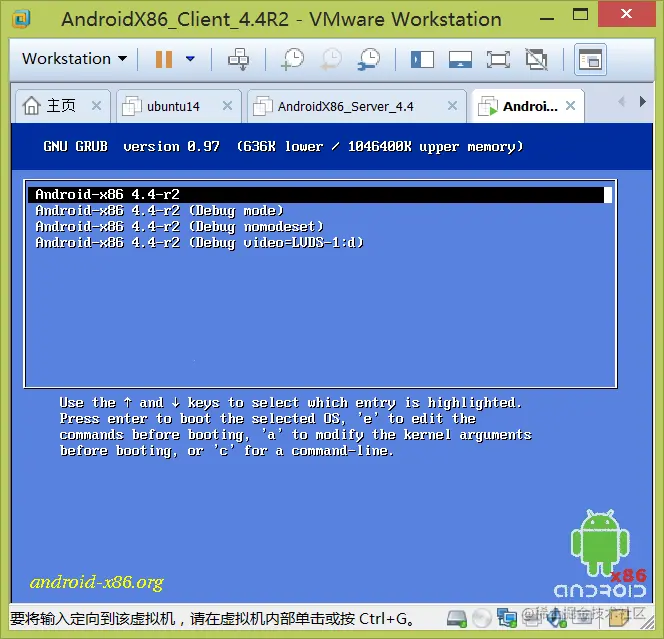Click the tan message log status icon
This screenshot has width=664, height=639.
coord(617,619)
